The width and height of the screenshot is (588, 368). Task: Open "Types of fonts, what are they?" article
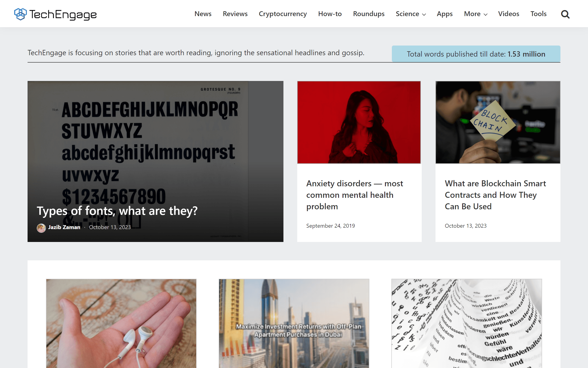pyautogui.click(x=117, y=211)
